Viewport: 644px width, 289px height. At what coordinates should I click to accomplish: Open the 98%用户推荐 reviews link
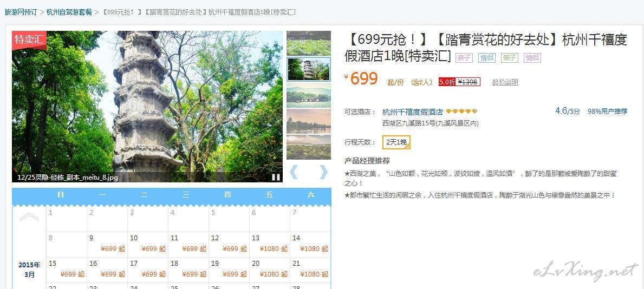(607, 111)
